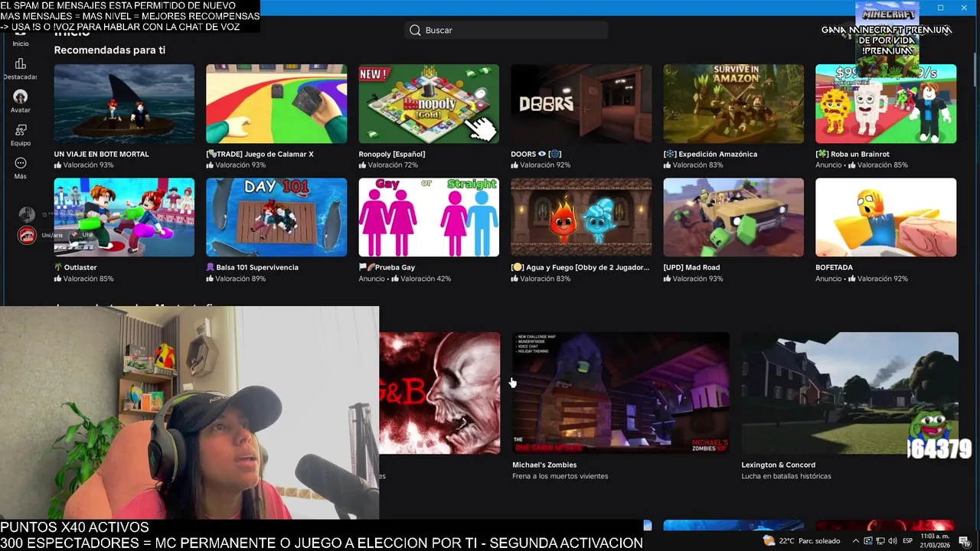Click 'Frena a los muertos vivientes' subtitle

(560, 476)
